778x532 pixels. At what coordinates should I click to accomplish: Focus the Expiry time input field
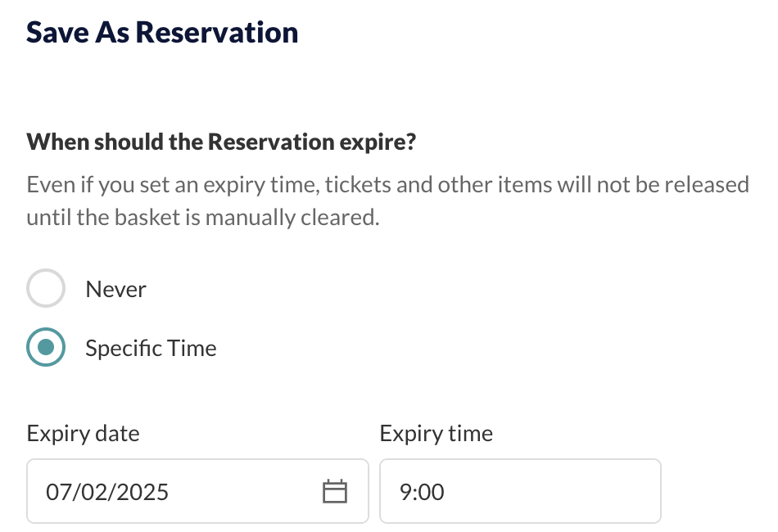pos(521,491)
